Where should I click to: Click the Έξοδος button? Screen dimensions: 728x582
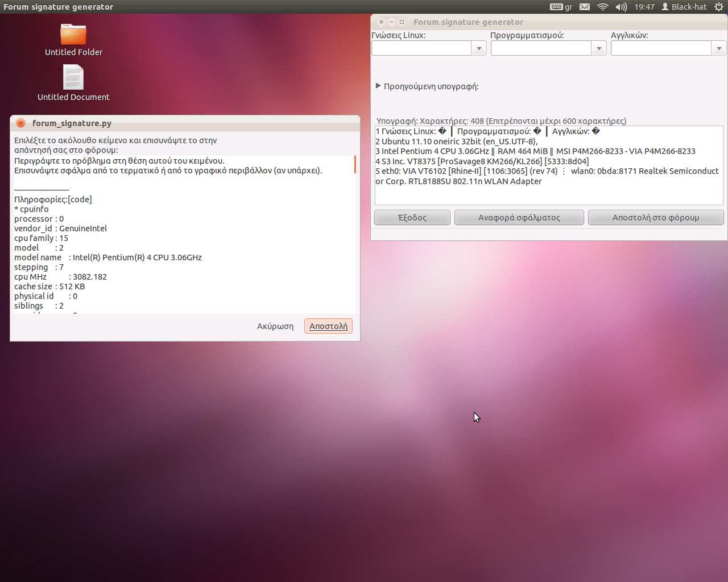pyautogui.click(x=412, y=218)
